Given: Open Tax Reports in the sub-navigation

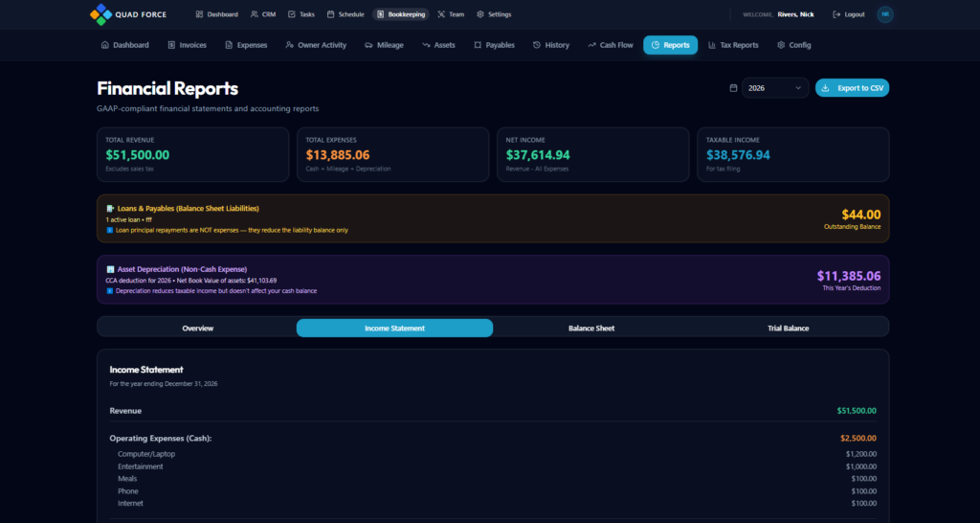Looking at the screenshot, I should [x=732, y=45].
